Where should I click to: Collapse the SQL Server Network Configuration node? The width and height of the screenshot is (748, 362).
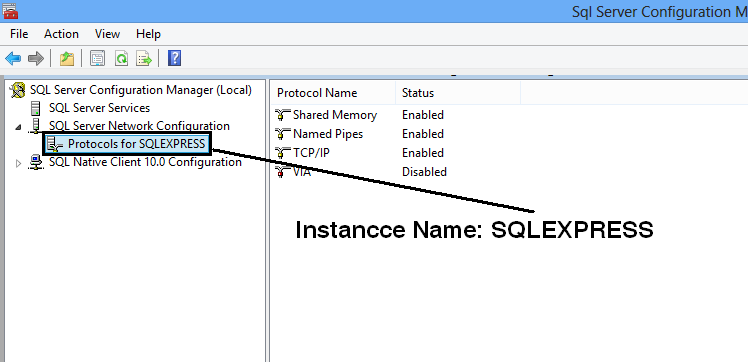[19, 127]
